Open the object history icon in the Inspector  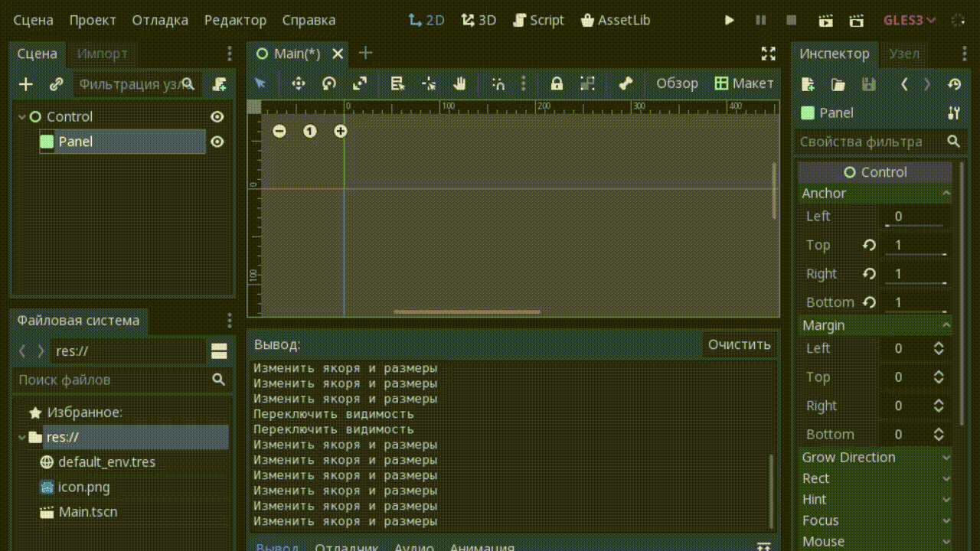(x=954, y=84)
